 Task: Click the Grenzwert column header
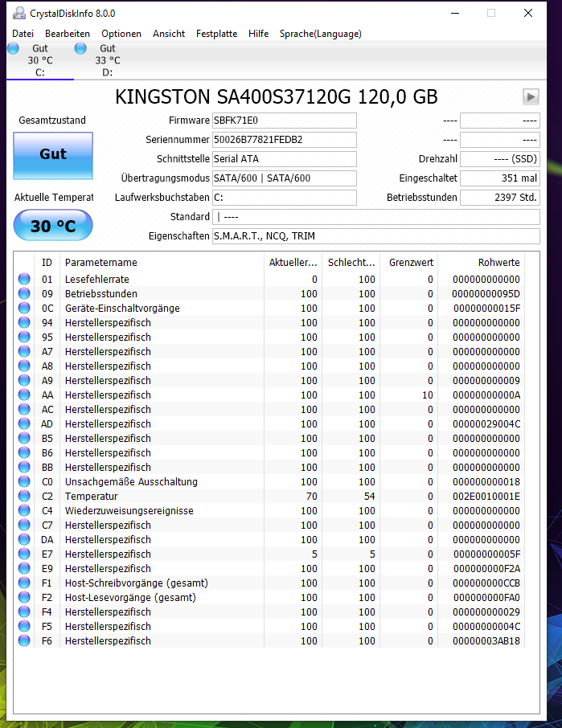pyautogui.click(x=409, y=262)
